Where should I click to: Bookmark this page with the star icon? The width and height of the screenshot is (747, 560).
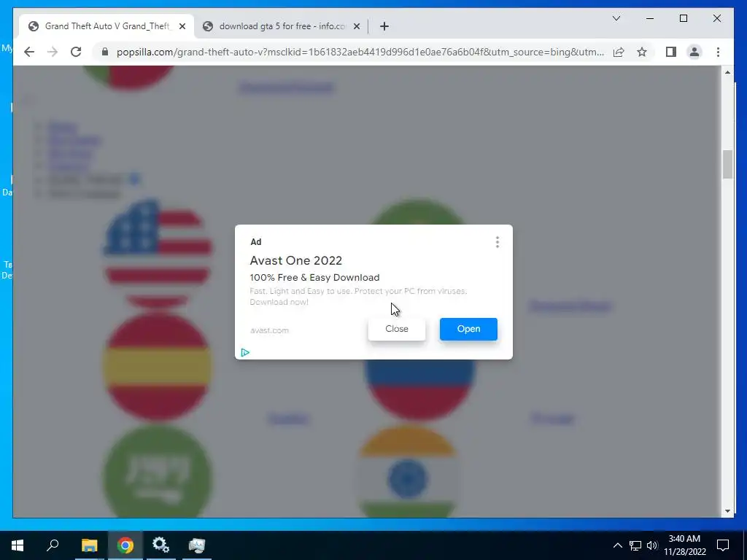(642, 52)
